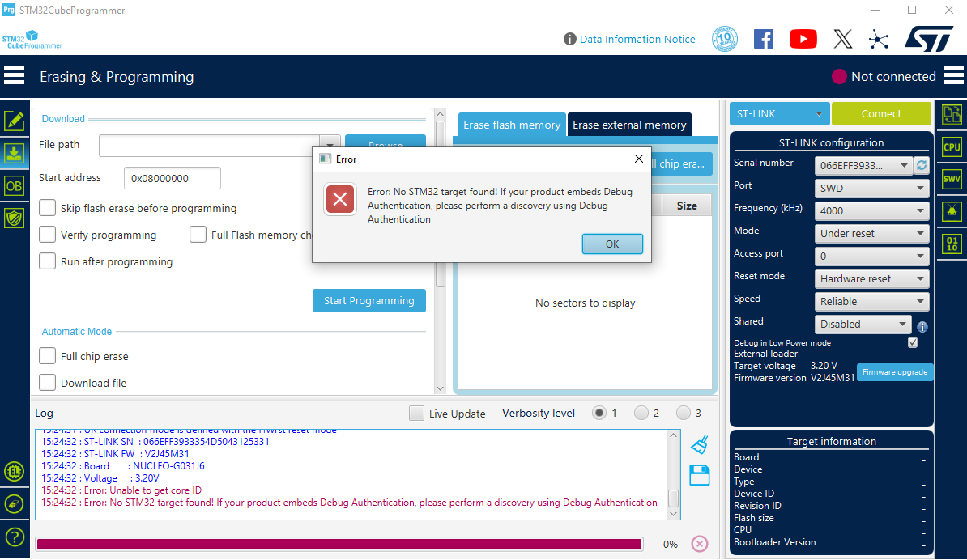Open the Option Bytes (OB) panel

(x=15, y=185)
